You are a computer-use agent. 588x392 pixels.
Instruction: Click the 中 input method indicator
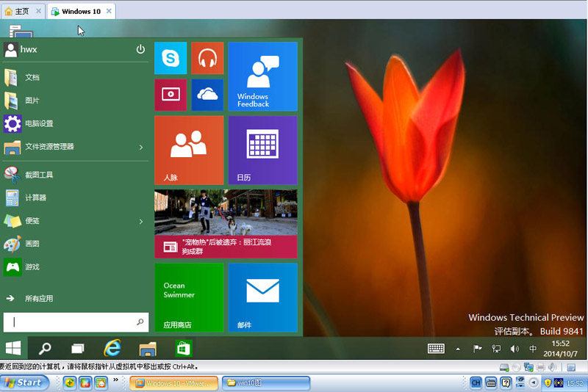pos(532,349)
